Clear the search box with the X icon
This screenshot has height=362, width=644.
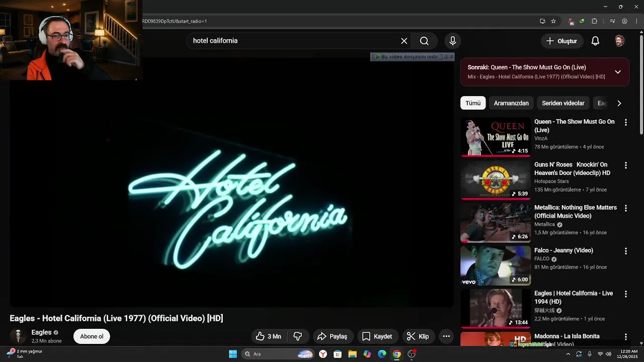pos(404,41)
